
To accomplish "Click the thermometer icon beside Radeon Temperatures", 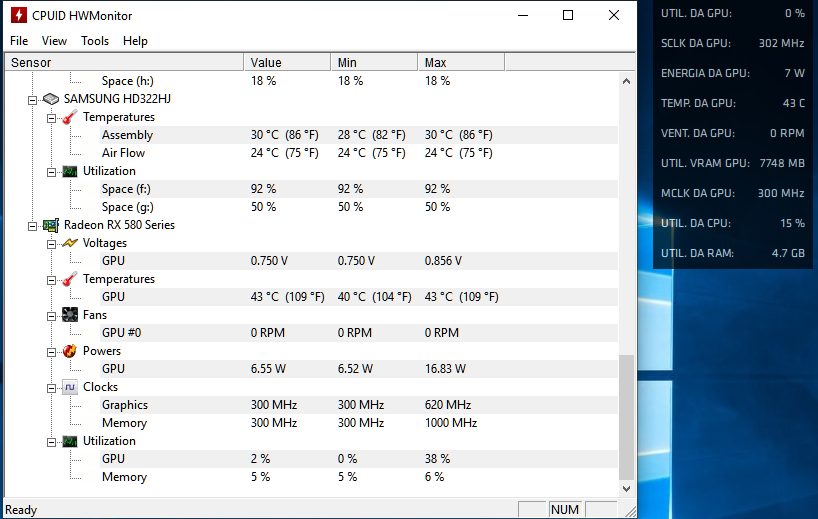I will (70, 279).
